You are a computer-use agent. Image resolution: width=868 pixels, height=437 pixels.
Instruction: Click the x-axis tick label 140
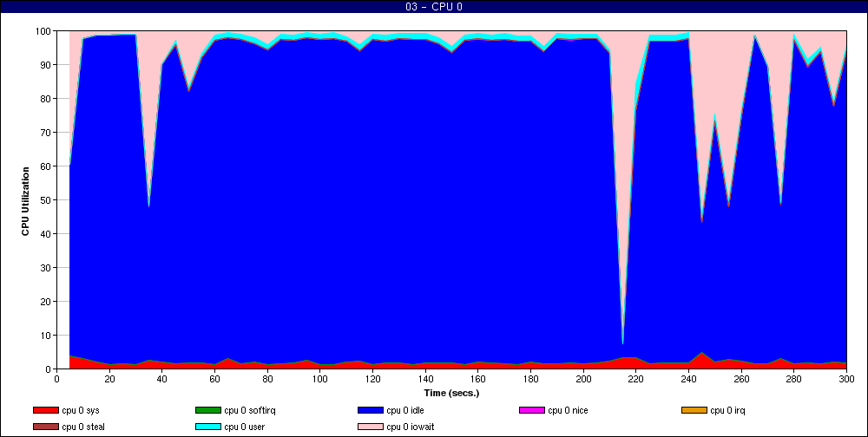click(425, 379)
